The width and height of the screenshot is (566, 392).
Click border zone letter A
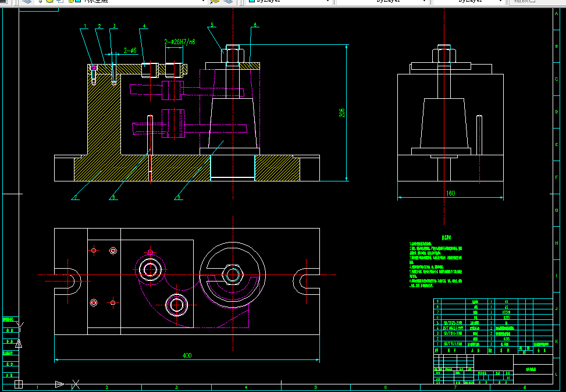[556, 13]
